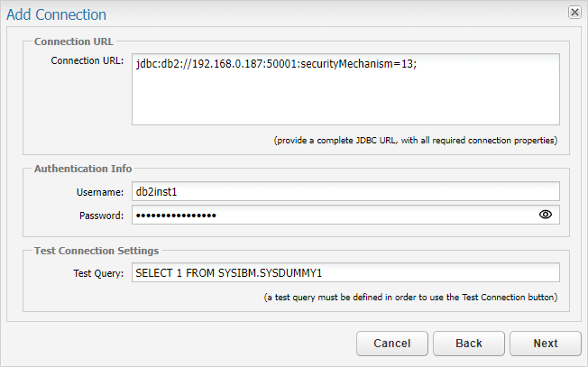Click the Test Query input field
This screenshot has height=367, width=588.
[x=345, y=272]
